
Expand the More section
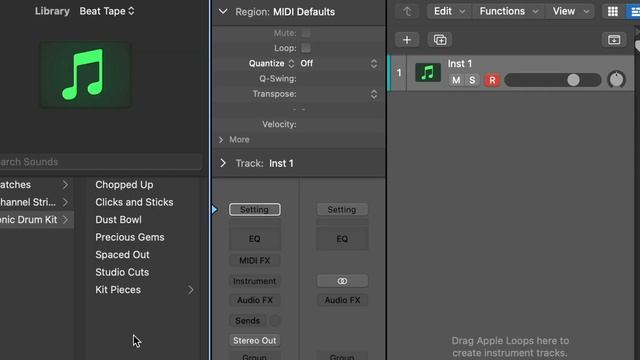[221, 140]
